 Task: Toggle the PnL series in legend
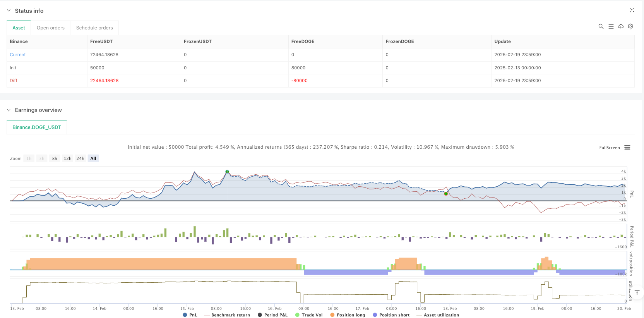click(190, 315)
